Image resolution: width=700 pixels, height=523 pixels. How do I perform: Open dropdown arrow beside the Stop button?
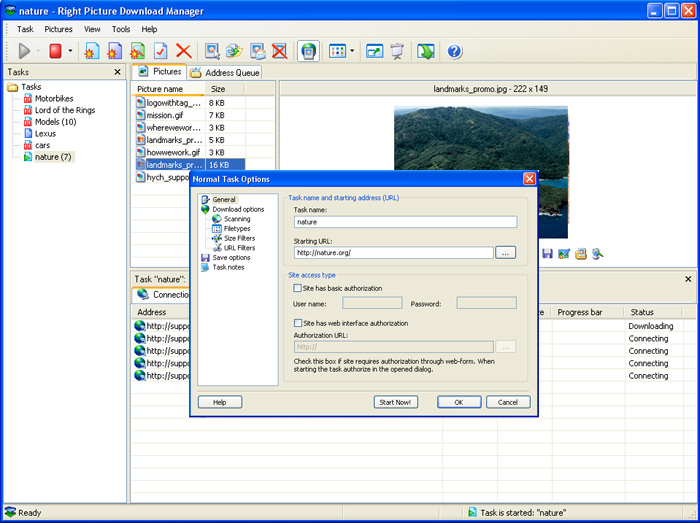(x=71, y=51)
